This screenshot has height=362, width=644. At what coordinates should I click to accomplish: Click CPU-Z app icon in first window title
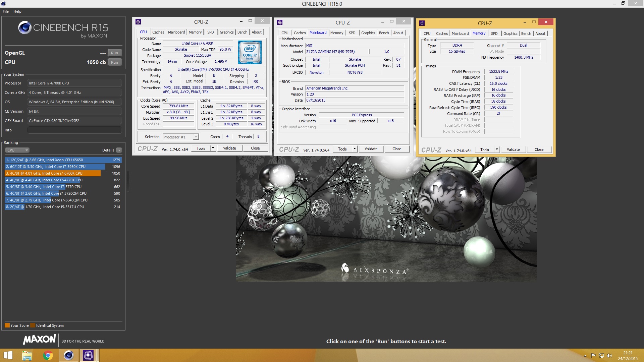coord(138,22)
